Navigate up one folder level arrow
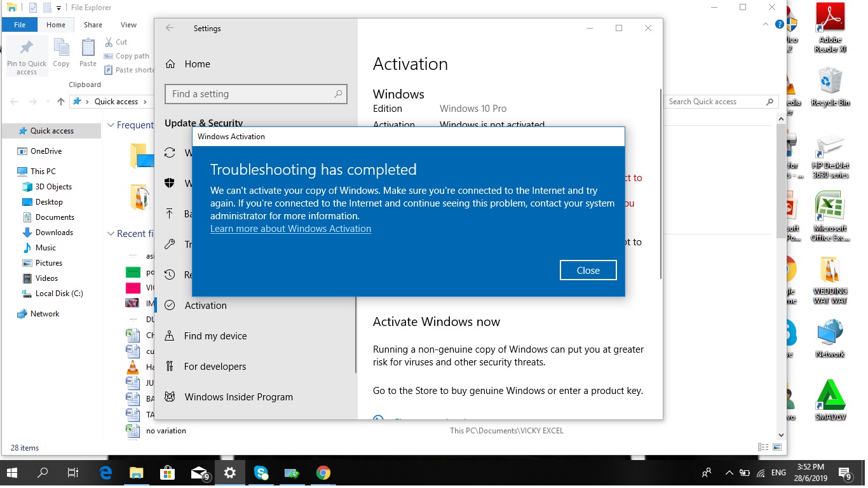The height and width of the screenshot is (488, 868). (x=61, y=102)
